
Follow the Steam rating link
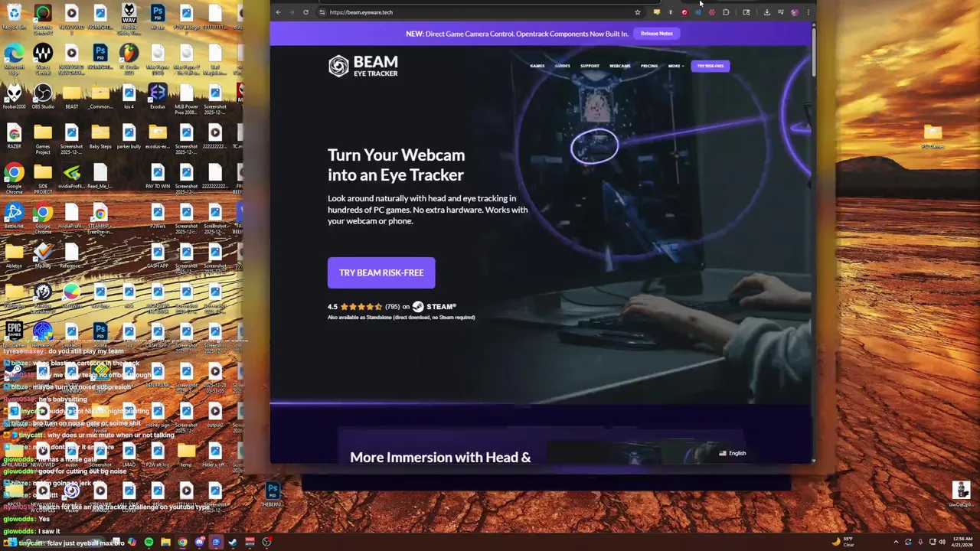point(392,307)
